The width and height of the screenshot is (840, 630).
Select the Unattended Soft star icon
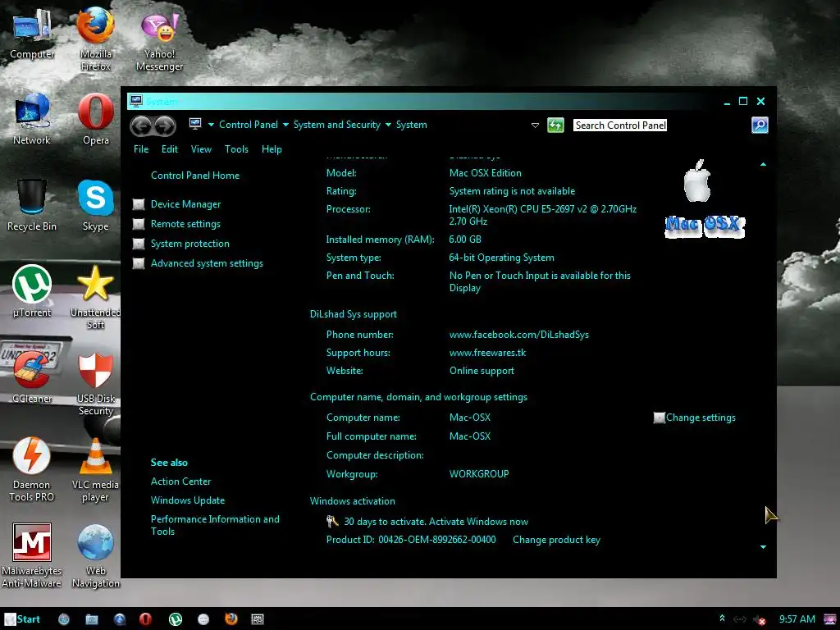(95, 297)
